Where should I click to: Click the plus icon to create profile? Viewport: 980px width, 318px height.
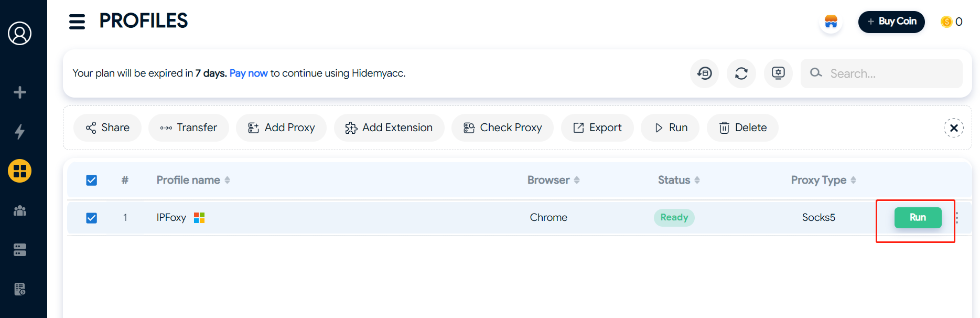point(20,92)
